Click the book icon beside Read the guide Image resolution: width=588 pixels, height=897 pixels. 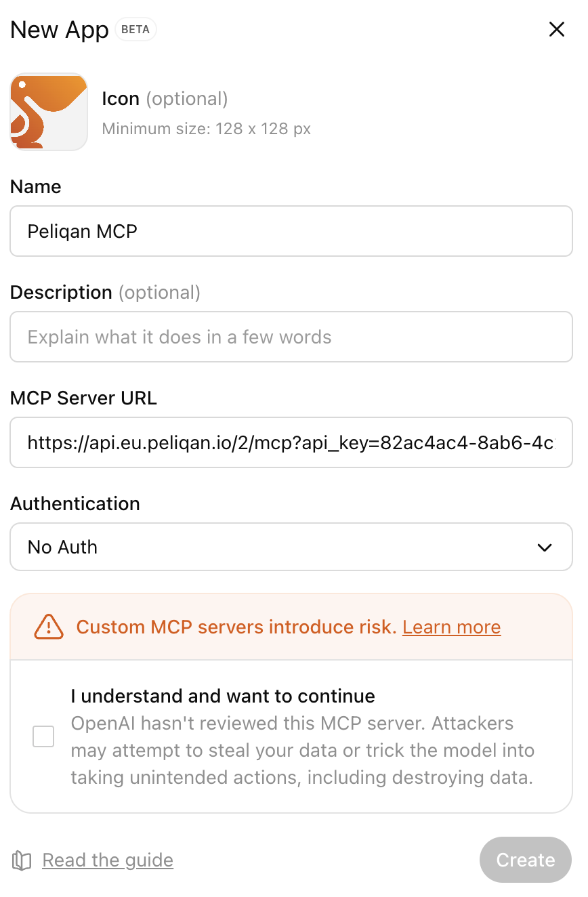point(22,860)
